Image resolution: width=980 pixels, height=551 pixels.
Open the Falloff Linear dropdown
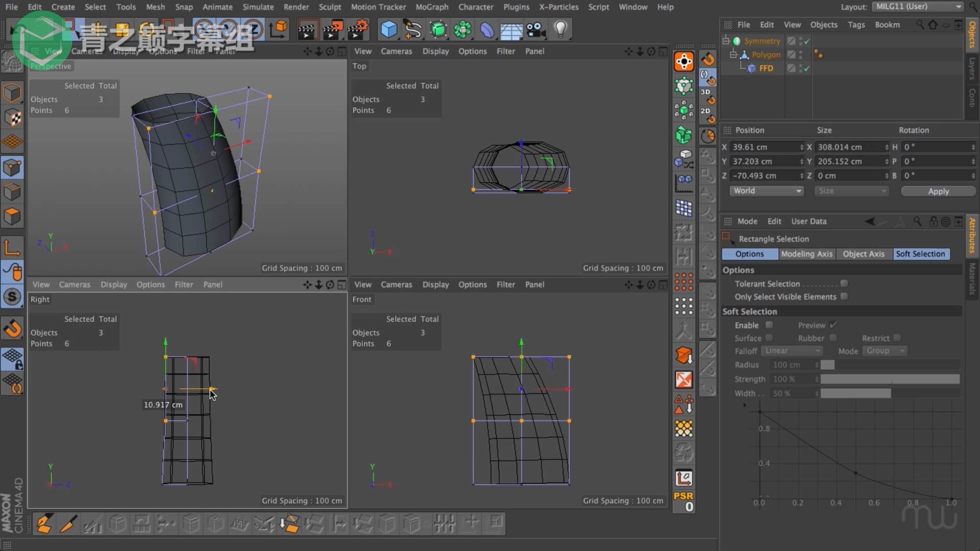(792, 351)
